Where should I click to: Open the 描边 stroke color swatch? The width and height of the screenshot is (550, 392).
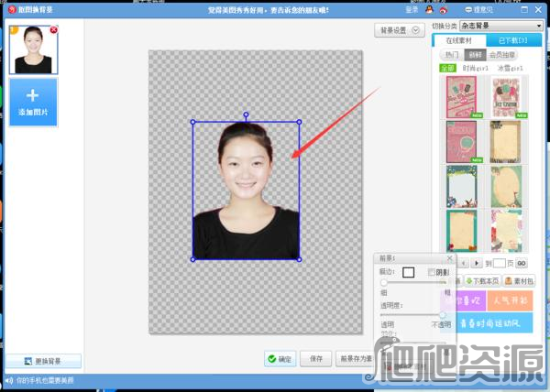408,272
